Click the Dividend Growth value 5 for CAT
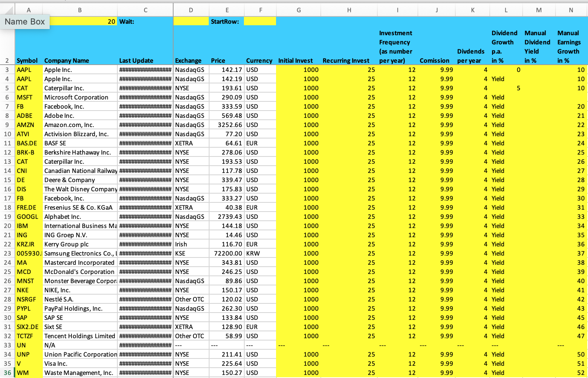Image resolution: width=588 pixels, height=378 pixels. pyautogui.click(x=506, y=88)
